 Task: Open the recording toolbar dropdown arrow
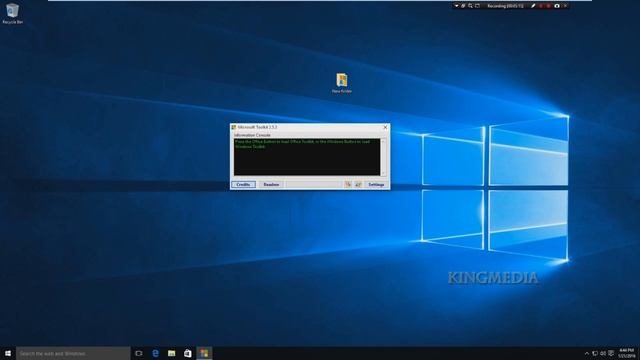(x=456, y=6)
